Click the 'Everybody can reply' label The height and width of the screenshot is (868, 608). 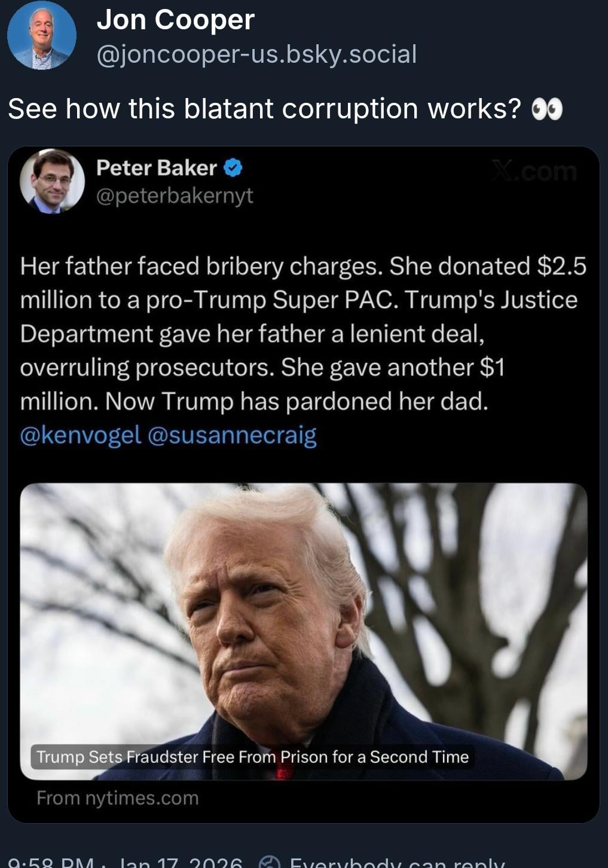pos(397,863)
